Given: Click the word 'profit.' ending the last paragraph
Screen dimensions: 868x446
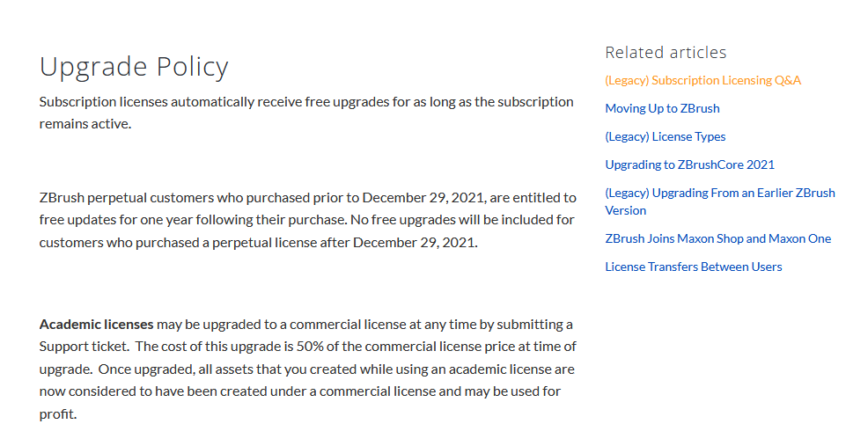Looking at the screenshot, I should point(58,414).
